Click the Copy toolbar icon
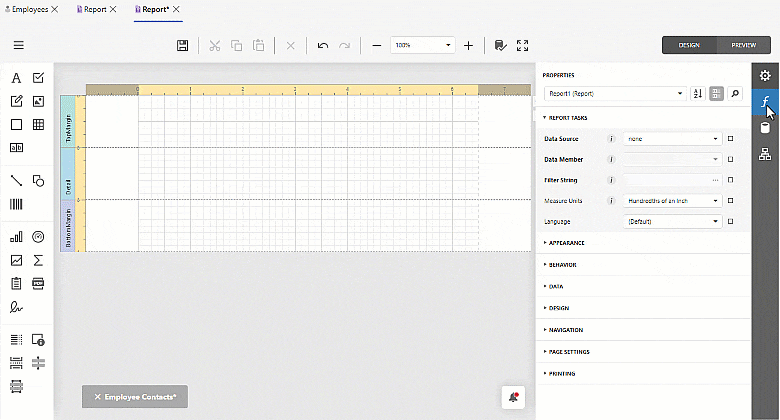Image resolution: width=780 pixels, height=420 pixels. pyautogui.click(x=236, y=46)
